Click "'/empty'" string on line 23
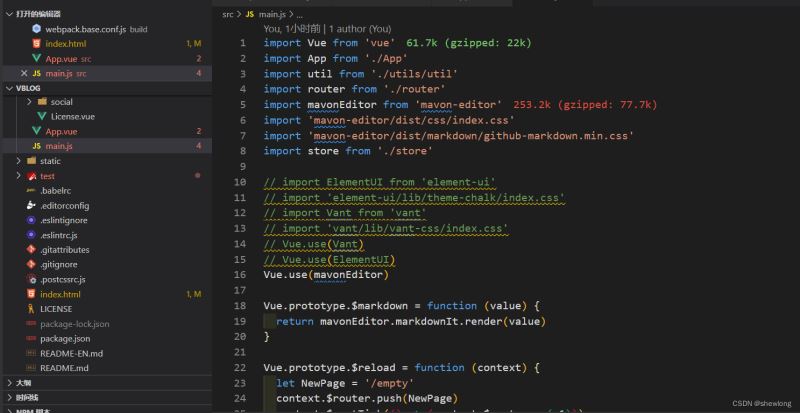 [389, 383]
